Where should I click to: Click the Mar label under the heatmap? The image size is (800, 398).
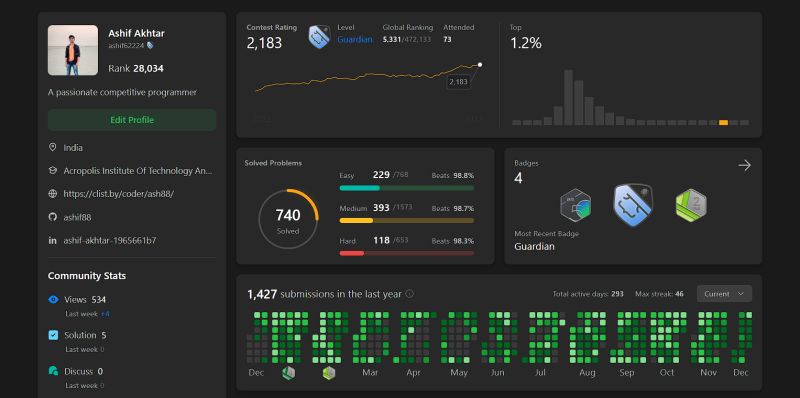pyautogui.click(x=370, y=373)
